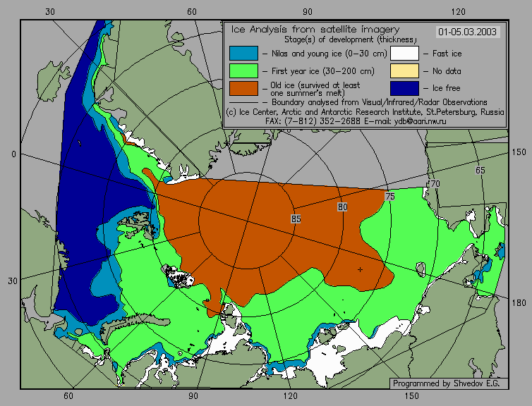Click the 65 latitude label on the map
This screenshot has width=532, height=406.
480,170
